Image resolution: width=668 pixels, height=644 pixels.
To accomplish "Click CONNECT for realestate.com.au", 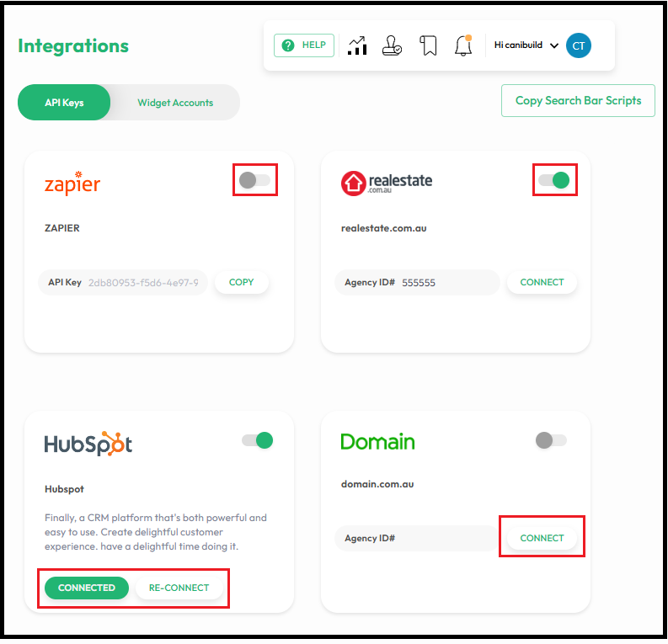I will coord(542,282).
